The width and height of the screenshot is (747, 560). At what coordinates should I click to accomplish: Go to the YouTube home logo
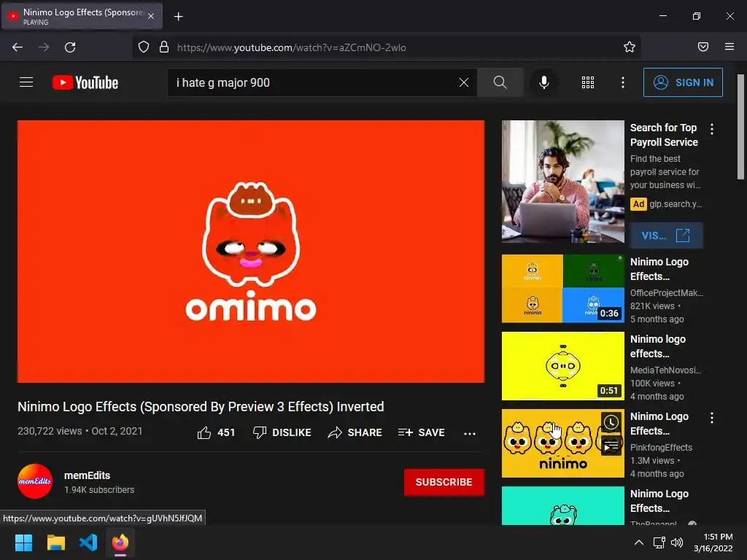click(x=85, y=82)
